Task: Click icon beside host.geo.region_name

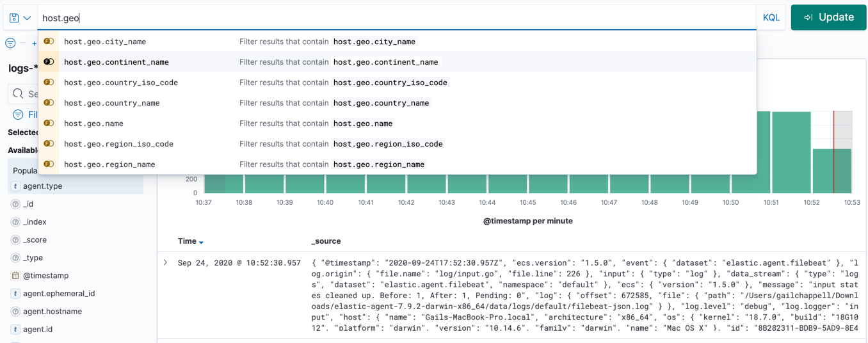Action: pos(49,164)
